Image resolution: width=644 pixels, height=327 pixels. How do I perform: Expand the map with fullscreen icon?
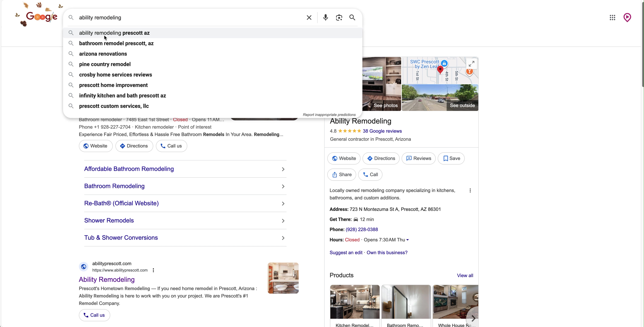click(471, 64)
